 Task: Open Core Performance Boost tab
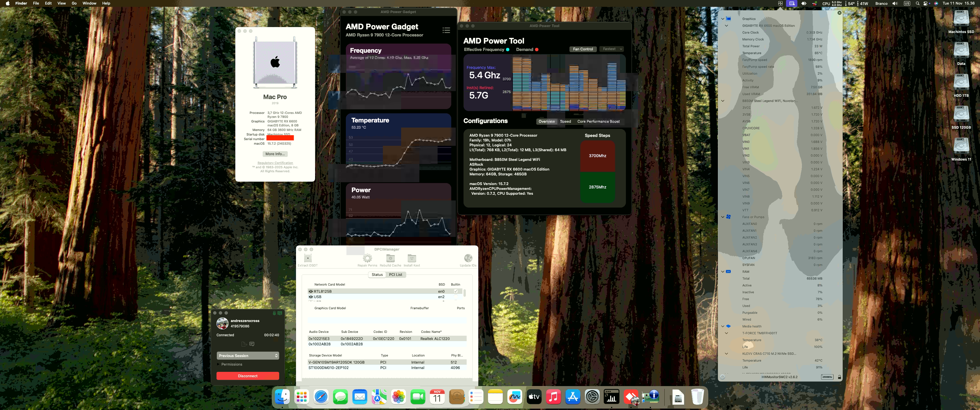tap(599, 122)
